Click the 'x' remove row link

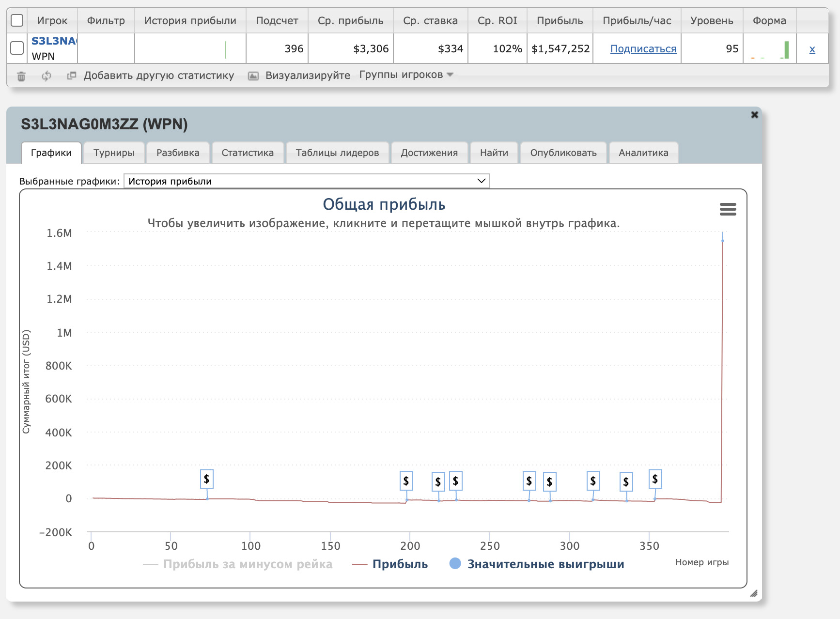(x=812, y=49)
